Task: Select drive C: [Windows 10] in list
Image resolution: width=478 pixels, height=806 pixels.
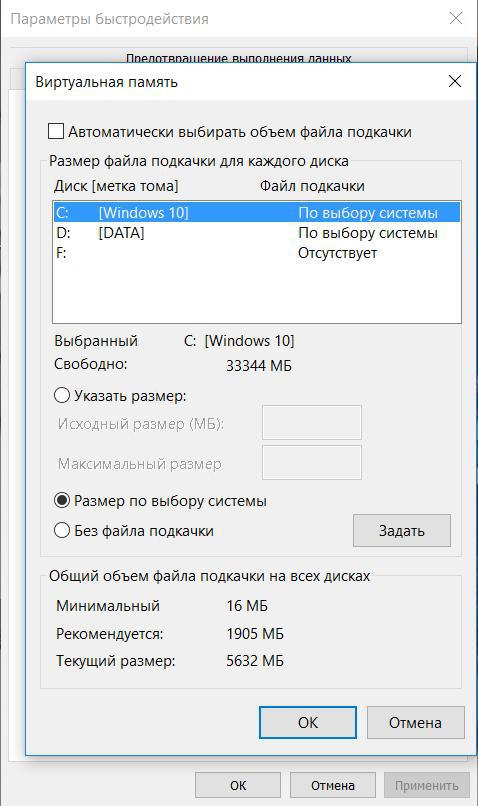Action: [256, 212]
